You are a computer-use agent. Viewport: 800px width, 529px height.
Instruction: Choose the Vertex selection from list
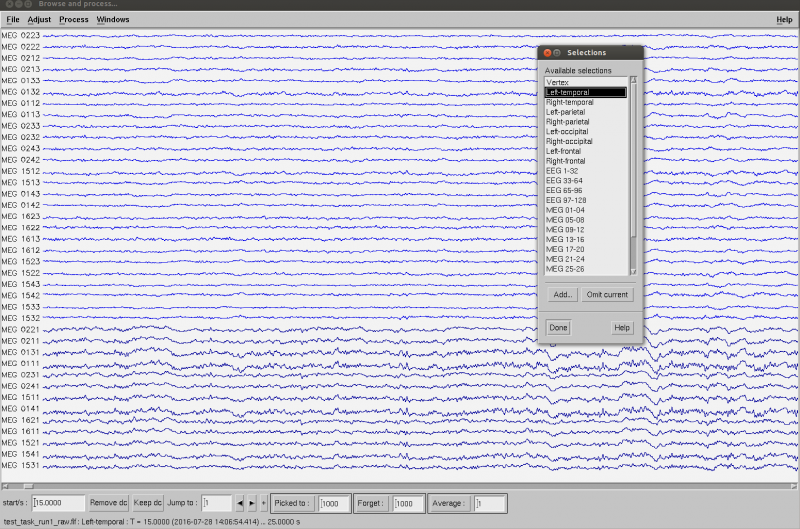click(x=557, y=82)
